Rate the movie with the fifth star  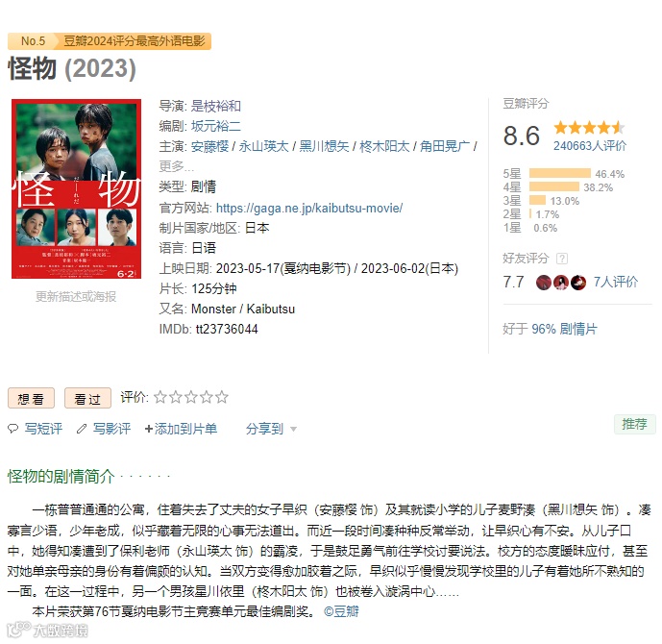point(222,397)
